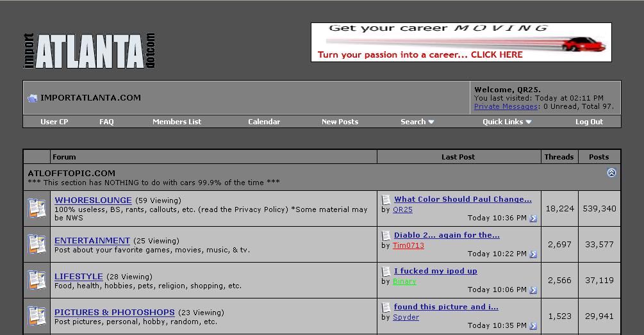The image size is (644, 335).
Task: Select New Posts in the navigation bar
Action: [340, 122]
